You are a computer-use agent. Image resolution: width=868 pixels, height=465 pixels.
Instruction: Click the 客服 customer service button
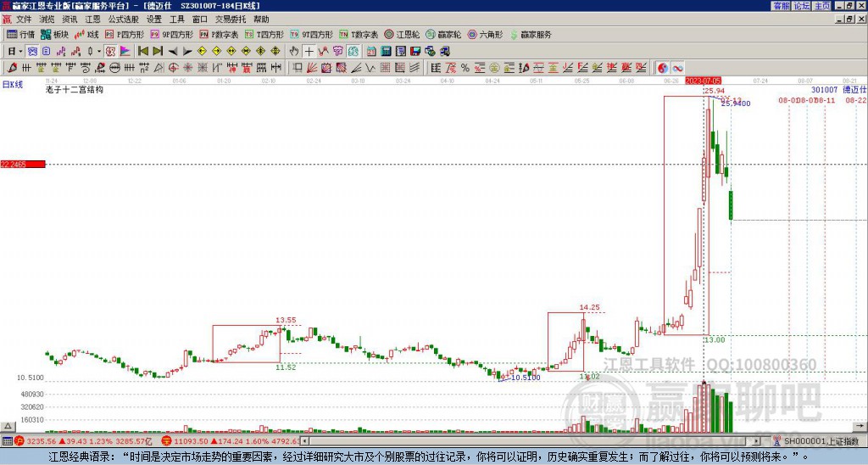(x=782, y=6)
